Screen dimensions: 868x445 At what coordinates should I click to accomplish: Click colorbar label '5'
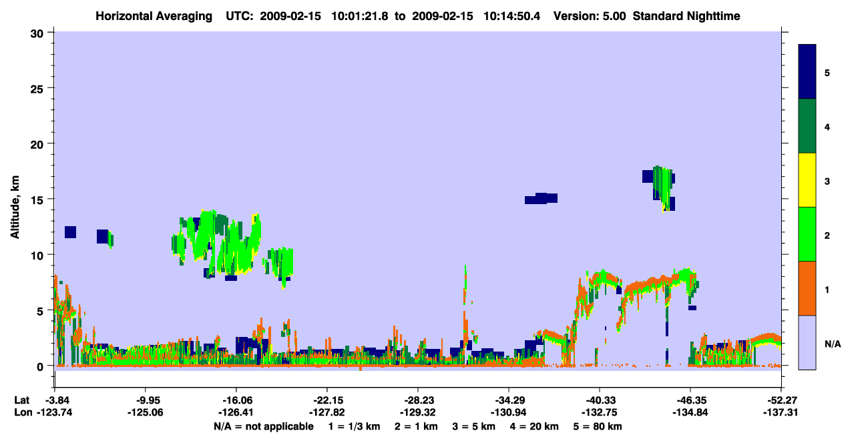click(827, 72)
